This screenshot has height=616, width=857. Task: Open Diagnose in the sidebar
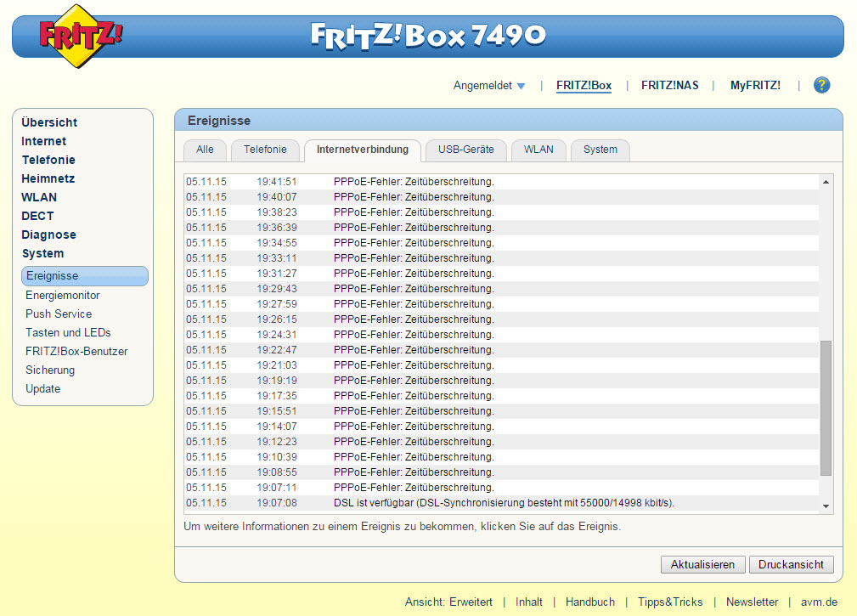[48, 235]
